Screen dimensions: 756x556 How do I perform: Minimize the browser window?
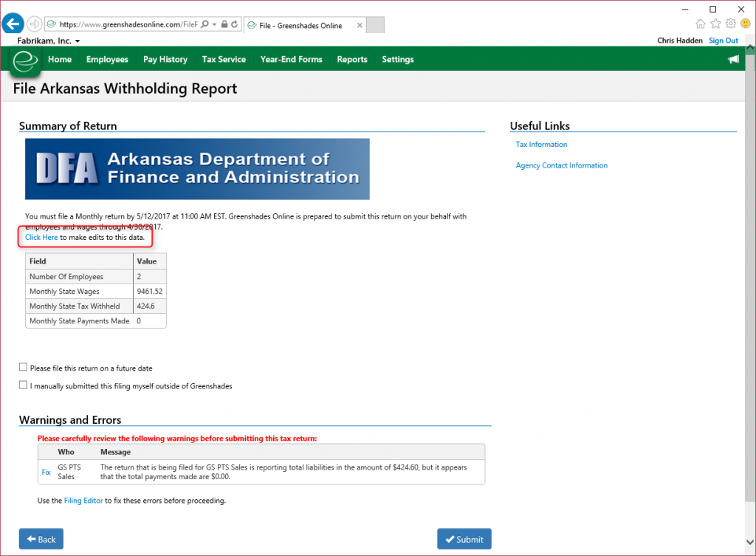point(685,9)
